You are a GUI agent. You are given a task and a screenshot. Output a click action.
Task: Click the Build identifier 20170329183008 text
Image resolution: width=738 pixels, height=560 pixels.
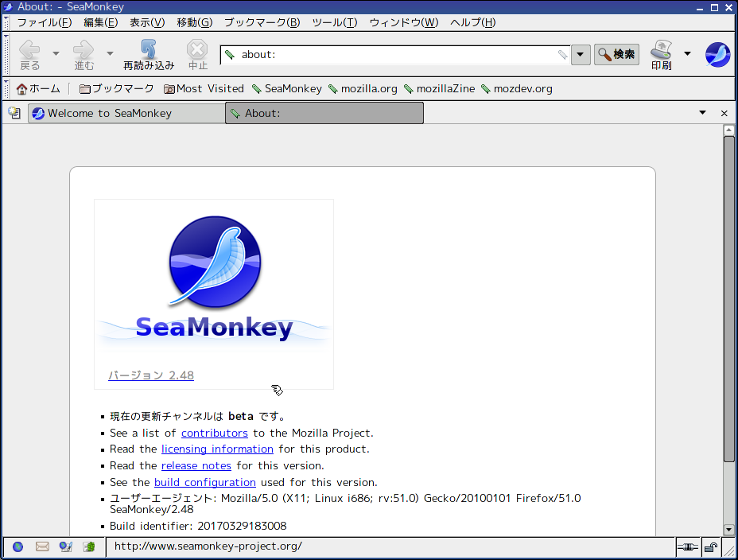click(198, 526)
